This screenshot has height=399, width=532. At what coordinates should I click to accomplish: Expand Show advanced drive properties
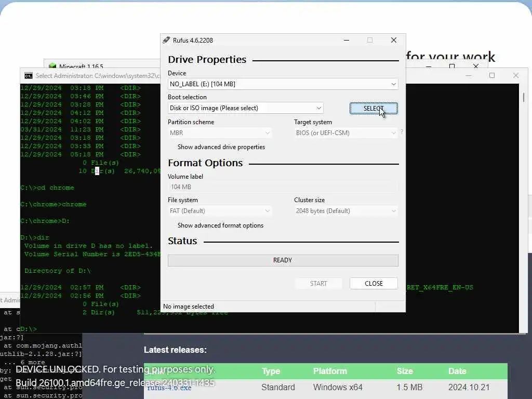(x=221, y=147)
